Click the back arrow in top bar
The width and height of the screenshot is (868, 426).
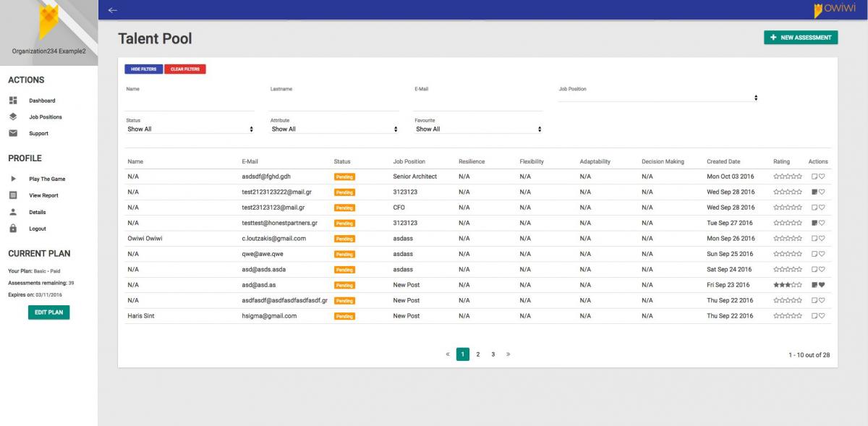click(x=112, y=10)
